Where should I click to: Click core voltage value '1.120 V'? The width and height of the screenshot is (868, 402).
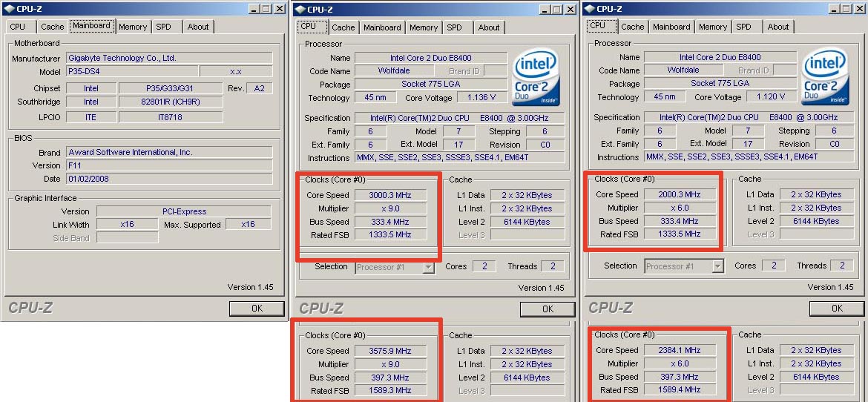point(771,97)
